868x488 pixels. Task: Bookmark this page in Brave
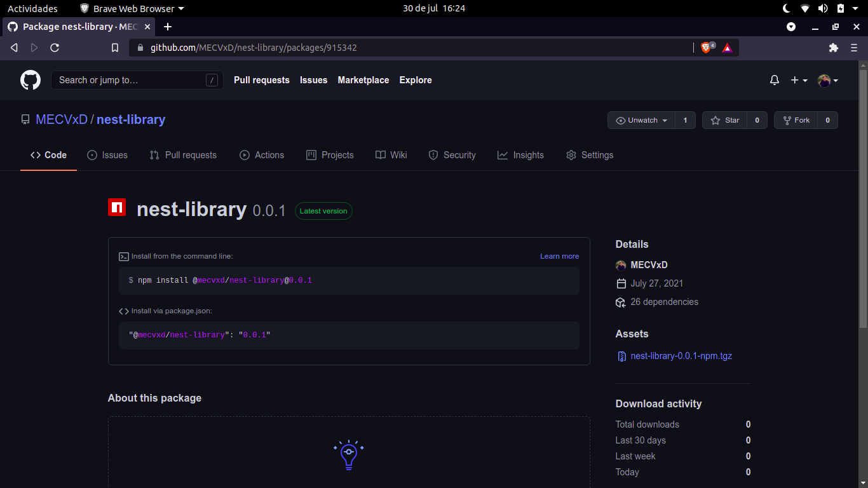[115, 48]
